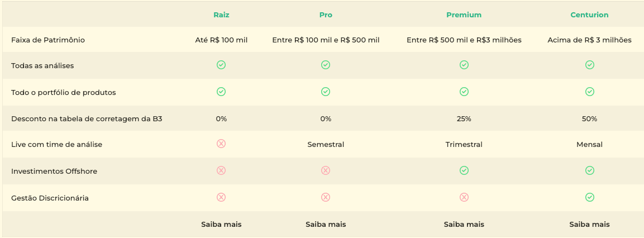Open Saiba mais under Raiz plan
The height and width of the screenshot is (238, 644).
(x=221, y=225)
